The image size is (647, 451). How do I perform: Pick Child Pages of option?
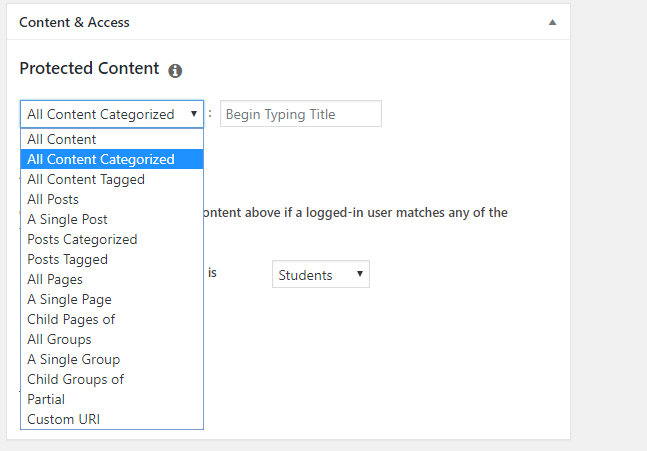[112, 319]
